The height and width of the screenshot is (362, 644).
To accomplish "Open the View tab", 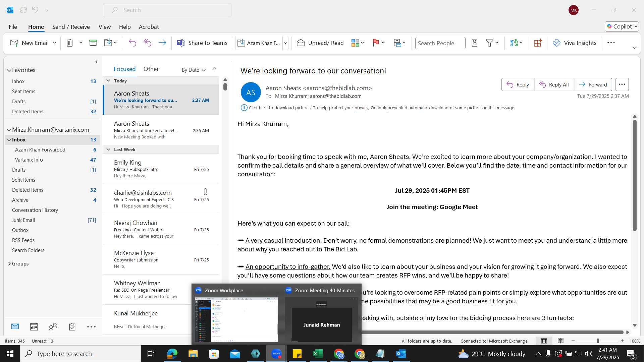I will point(105,26).
